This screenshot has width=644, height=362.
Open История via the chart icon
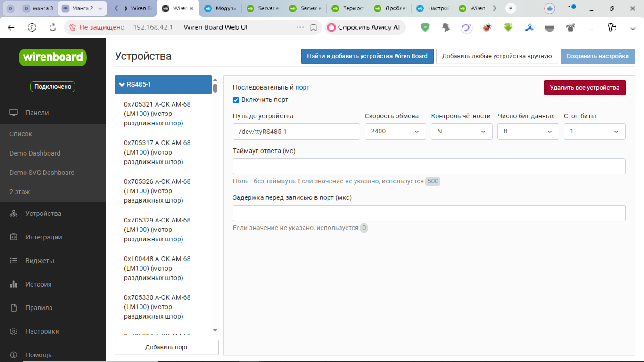[x=14, y=284]
